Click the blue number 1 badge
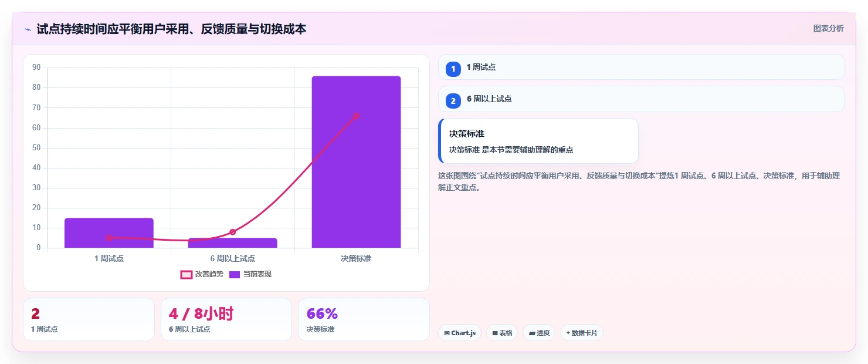This screenshot has height=364, width=868. click(x=453, y=69)
